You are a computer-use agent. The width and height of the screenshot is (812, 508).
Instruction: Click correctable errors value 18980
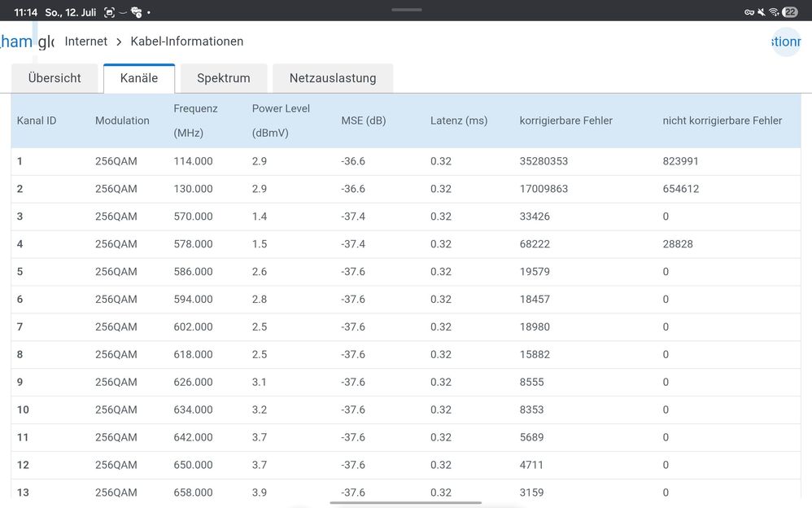tap(535, 326)
